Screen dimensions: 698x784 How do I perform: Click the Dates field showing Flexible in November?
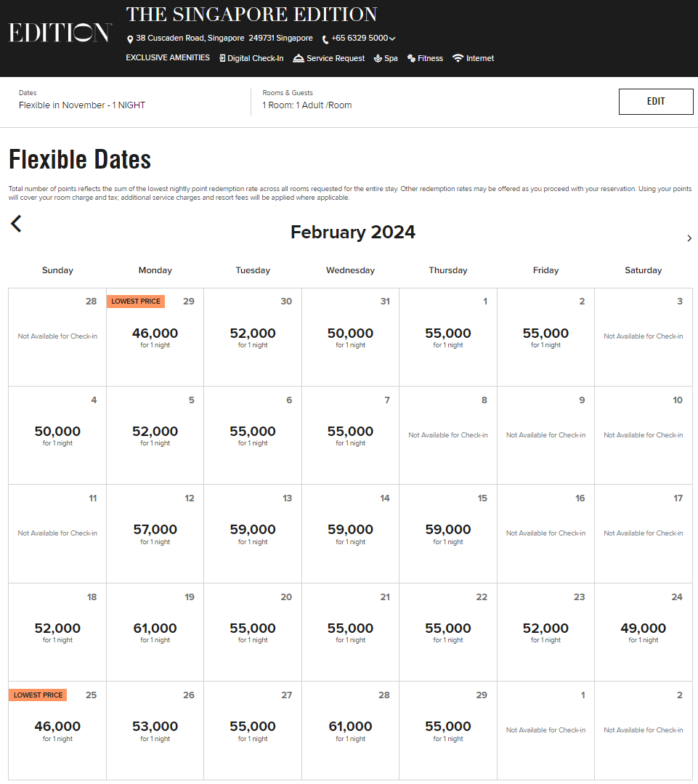pyautogui.click(x=82, y=105)
